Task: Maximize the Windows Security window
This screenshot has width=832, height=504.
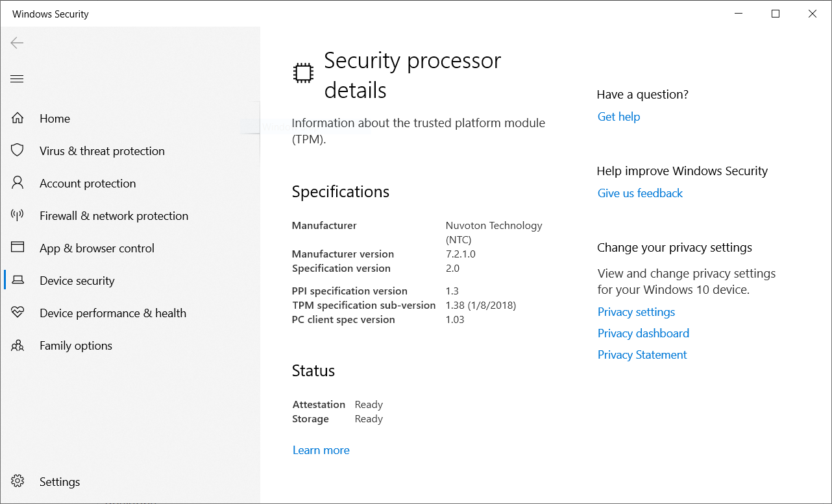Action: coord(776,14)
